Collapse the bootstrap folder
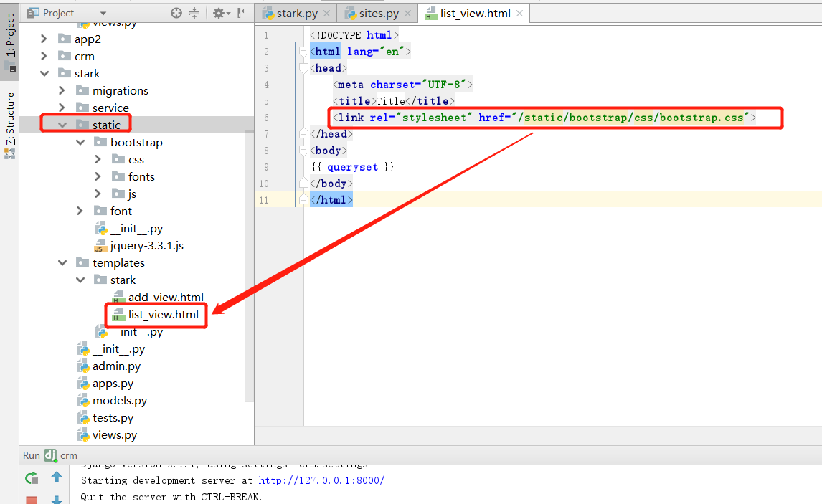This screenshot has height=504, width=822. coord(80,142)
